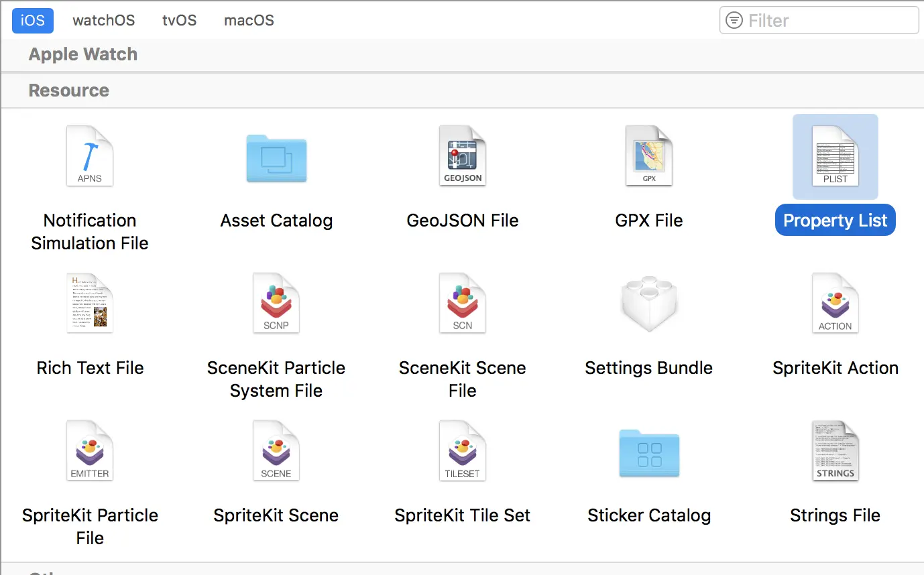Screen dimensions: 924x575
Task: Click the SceneKit Scene File label
Action: pos(463,379)
